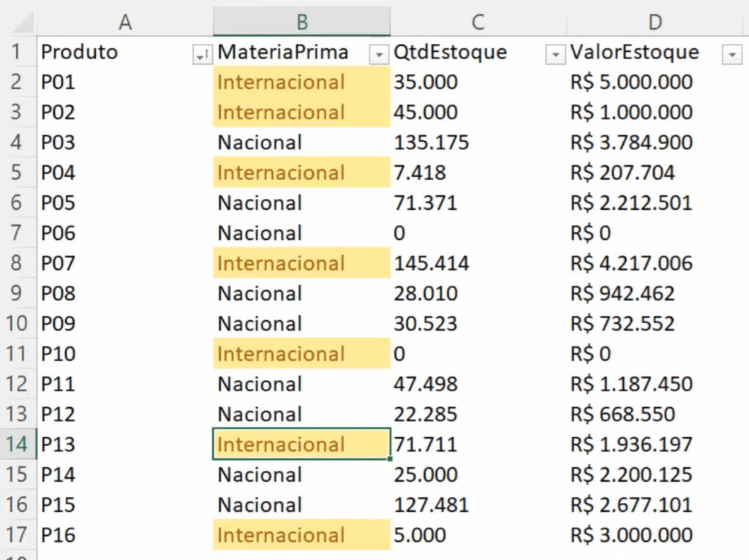
Task: Select quantity cell 28.010
Action: (478, 293)
